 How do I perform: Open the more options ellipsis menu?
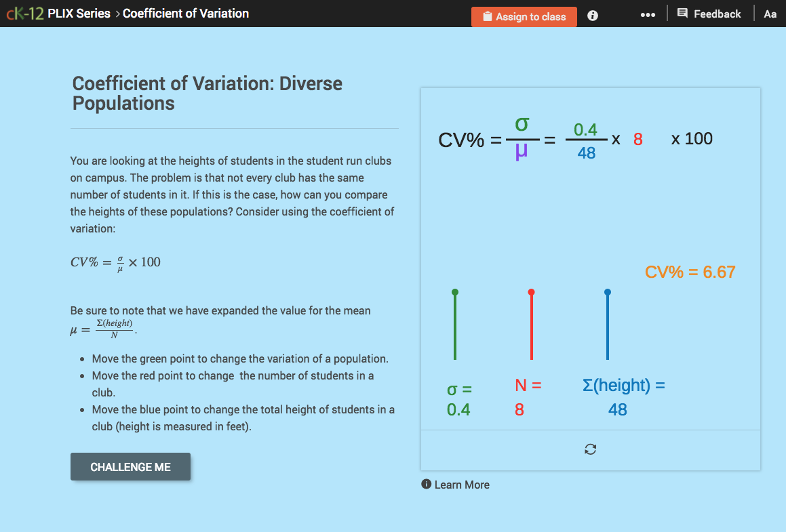tap(648, 14)
